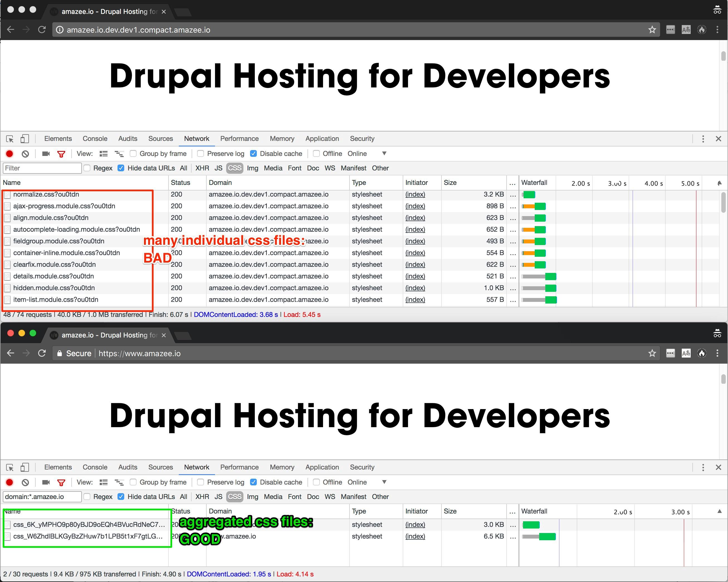Click (index) initiator link for normalize.css
Viewport: 728px width, 582px height.
click(x=415, y=194)
